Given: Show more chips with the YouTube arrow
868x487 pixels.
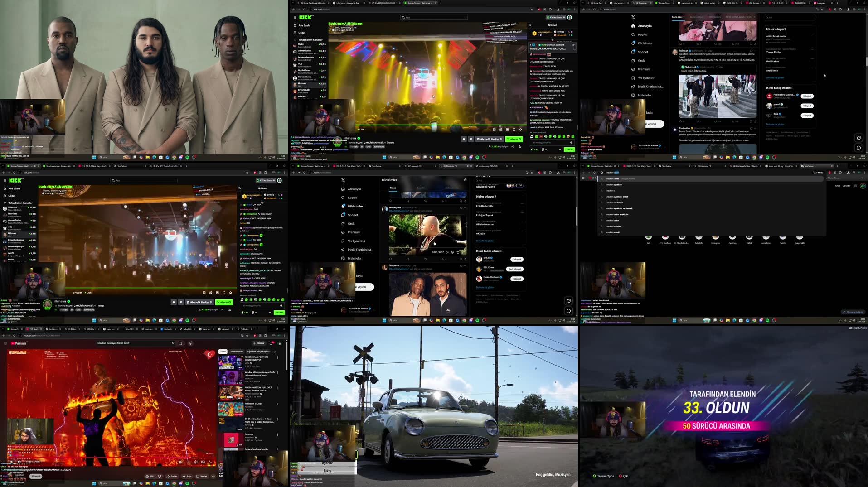Looking at the screenshot, I should click(x=275, y=352).
